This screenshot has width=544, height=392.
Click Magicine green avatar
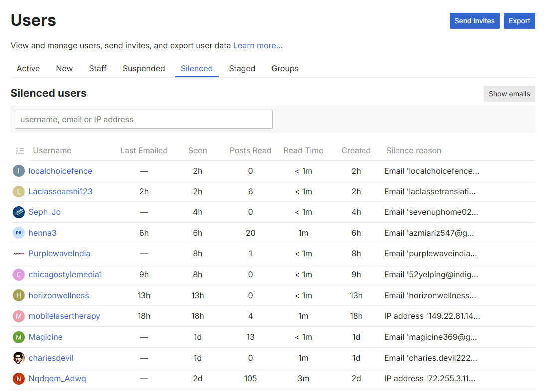click(x=19, y=337)
